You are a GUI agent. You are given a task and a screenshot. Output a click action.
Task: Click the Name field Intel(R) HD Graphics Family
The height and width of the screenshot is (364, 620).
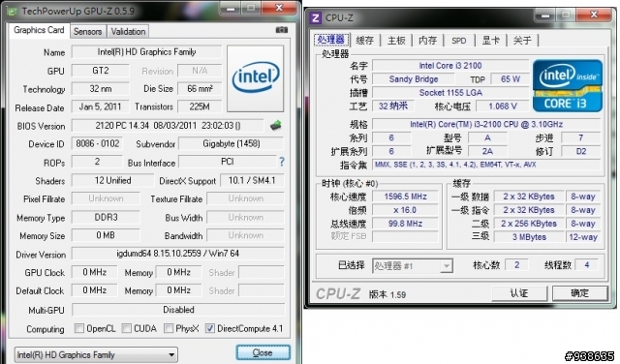146,51
